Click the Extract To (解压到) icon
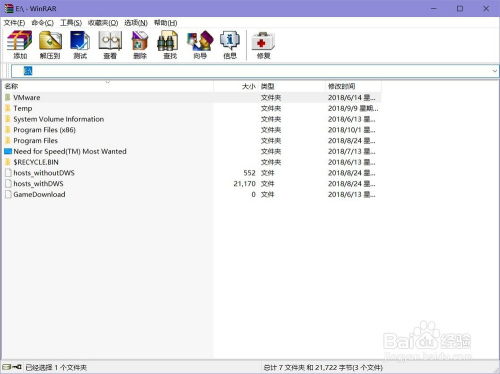The height and width of the screenshot is (374, 500). (50, 45)
